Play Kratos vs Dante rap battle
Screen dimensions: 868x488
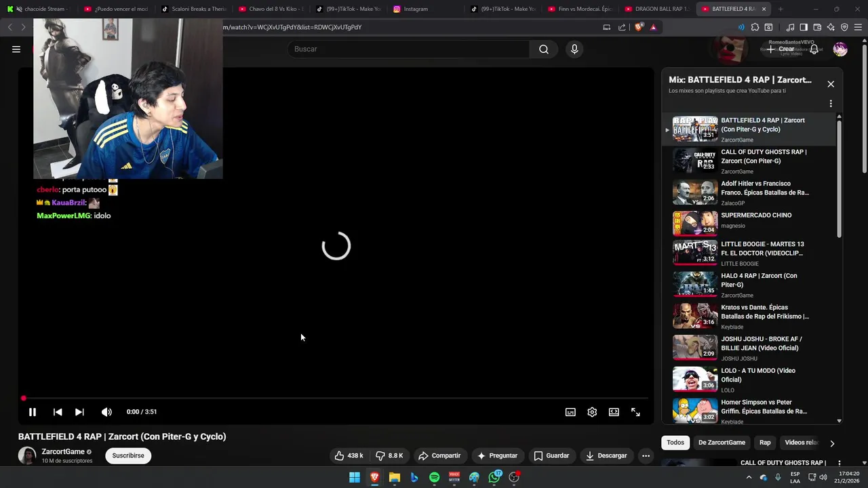click(749, 317)
